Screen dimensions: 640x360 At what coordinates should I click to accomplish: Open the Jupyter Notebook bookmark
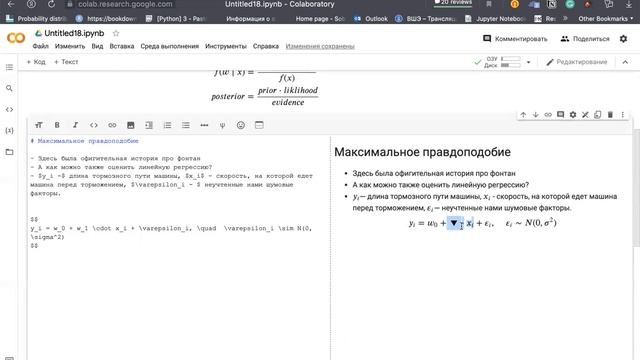[495, 19]
